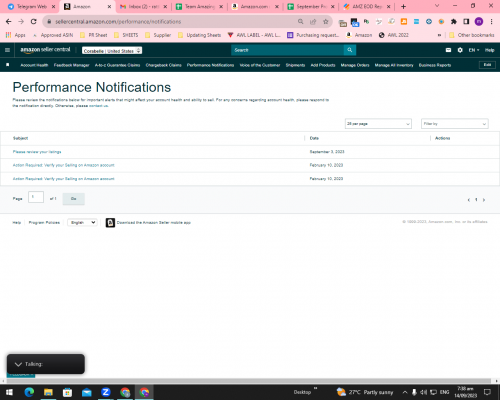Open Microsoft Edge from taskbar

(x=29, y=392)
